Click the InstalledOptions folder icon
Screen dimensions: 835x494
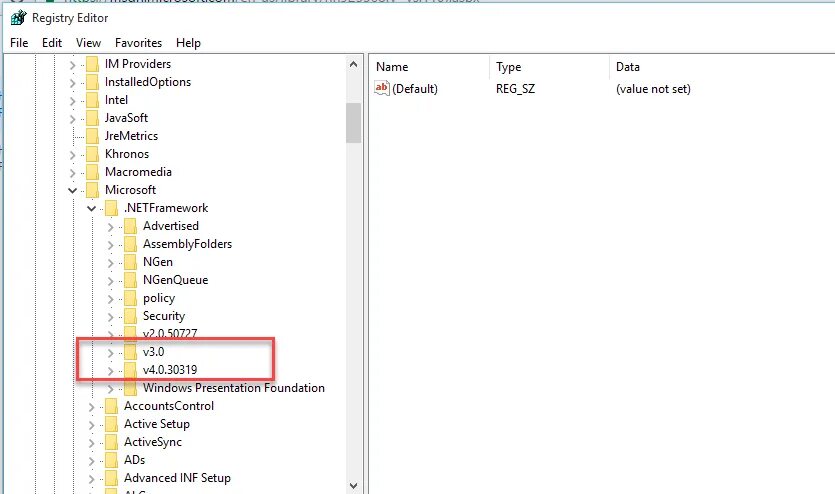tap(93, 82)
